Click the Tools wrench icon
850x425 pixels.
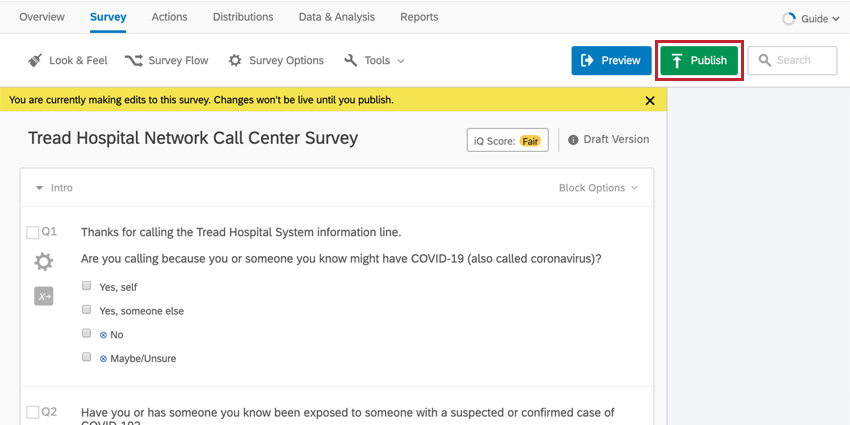tap(351, 60)
